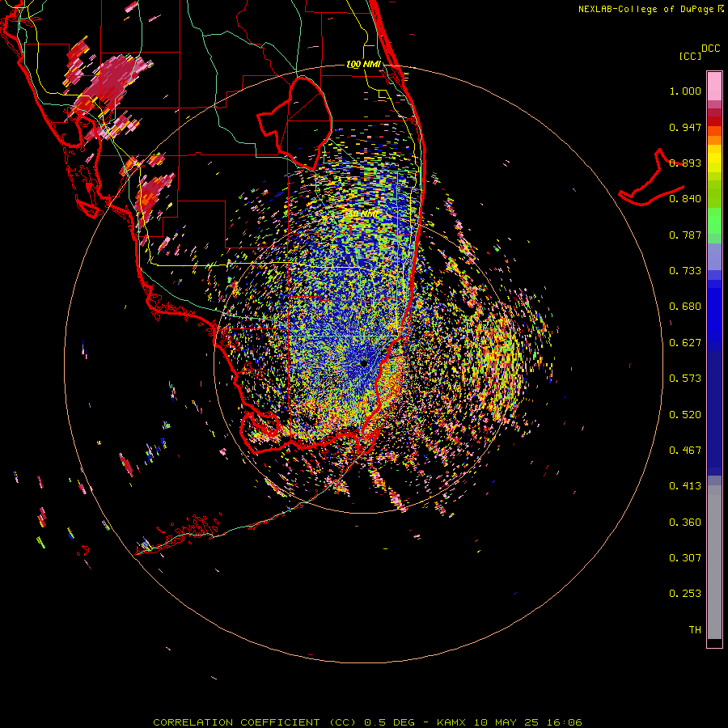Click the 0.520 scale label

[x=685, y=415]
